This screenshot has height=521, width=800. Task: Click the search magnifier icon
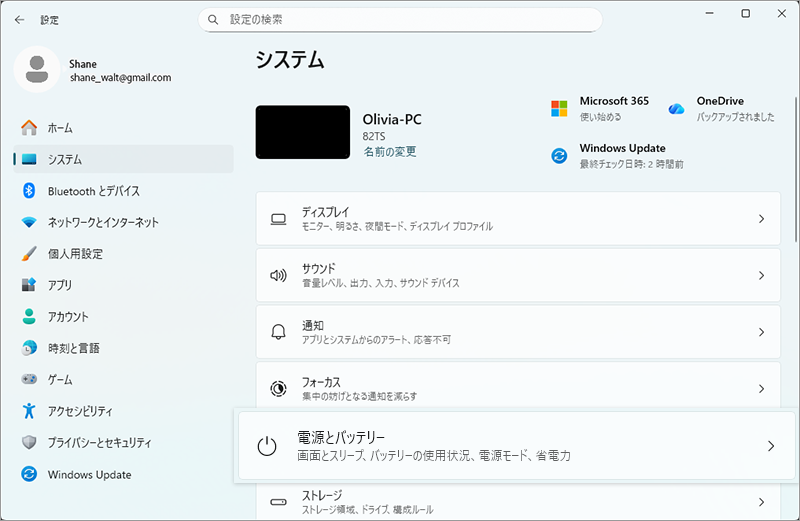click(213, 20)
